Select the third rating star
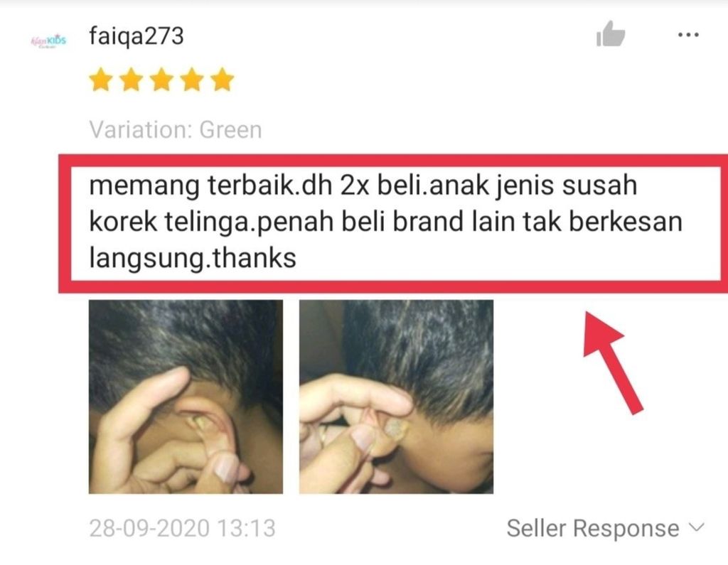This screenshot has height=565, width=728. 161,80
